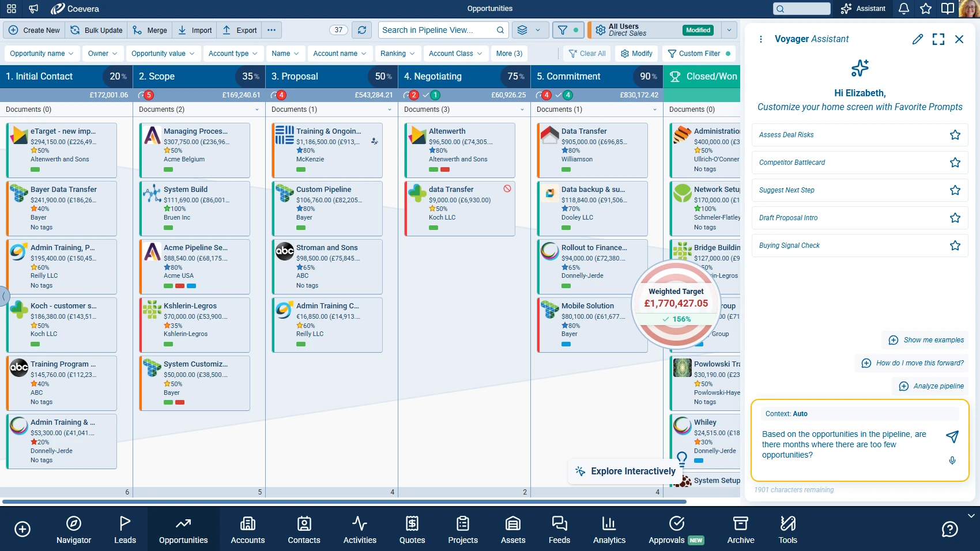Refresh the pipeline view
This screenshot has height=551, width=980.
click(x=361, y=30)
